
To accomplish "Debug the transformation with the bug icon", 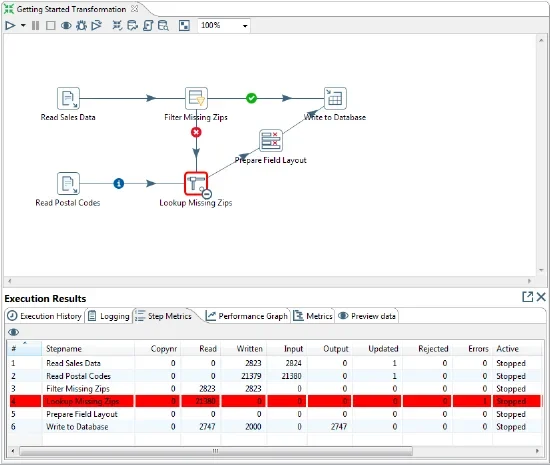I will 81,26.
